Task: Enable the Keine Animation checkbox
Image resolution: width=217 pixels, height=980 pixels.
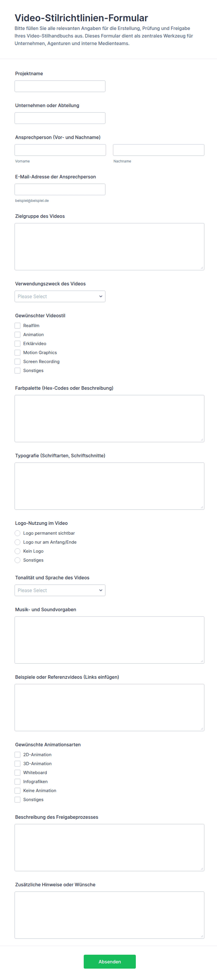Action: [x=17, y=791]
